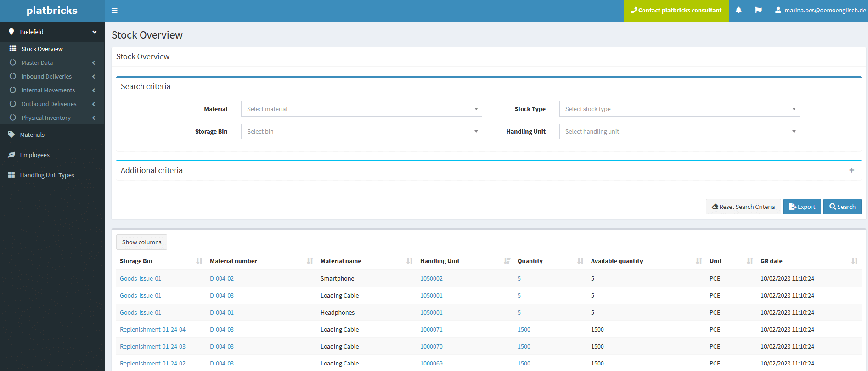Click Inbound Deliveries circle icon
The image size is (868, 371).
[x=13, y=76]
